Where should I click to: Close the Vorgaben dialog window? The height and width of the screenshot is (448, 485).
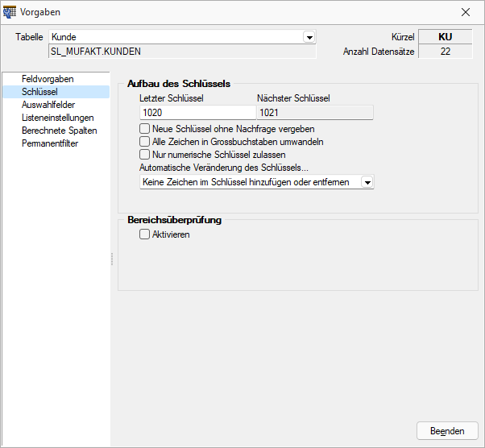[465, 12]
